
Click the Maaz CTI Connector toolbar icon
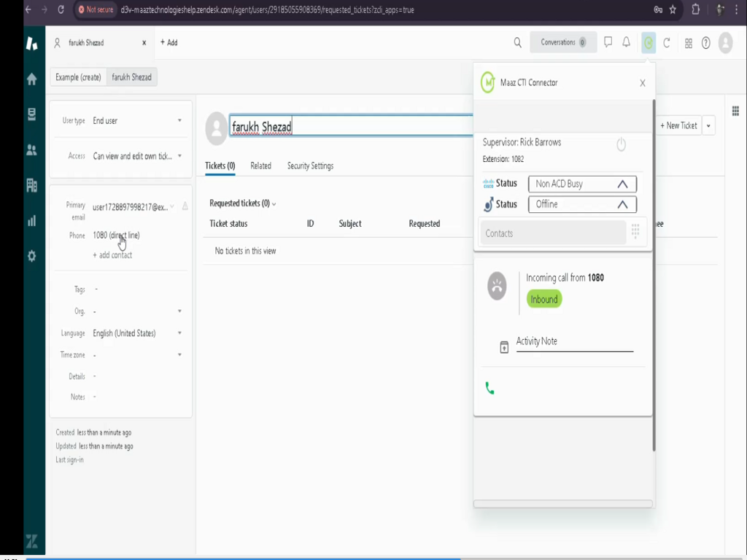pyautogui.click(x=648, y=43)
